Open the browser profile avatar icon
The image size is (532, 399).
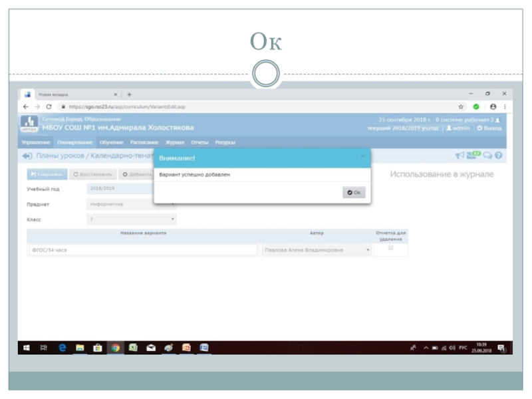(493, 107)
